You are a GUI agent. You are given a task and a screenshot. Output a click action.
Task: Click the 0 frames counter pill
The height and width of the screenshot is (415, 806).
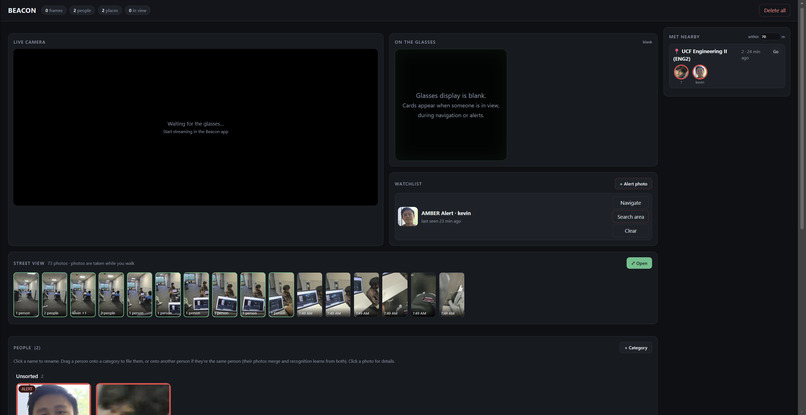click(x=53, y=10)
